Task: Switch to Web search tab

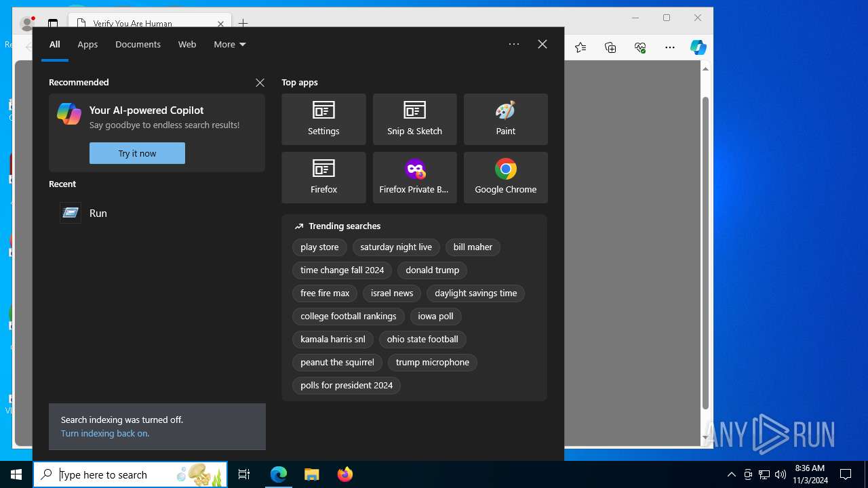Action: [x=187, y=44]
